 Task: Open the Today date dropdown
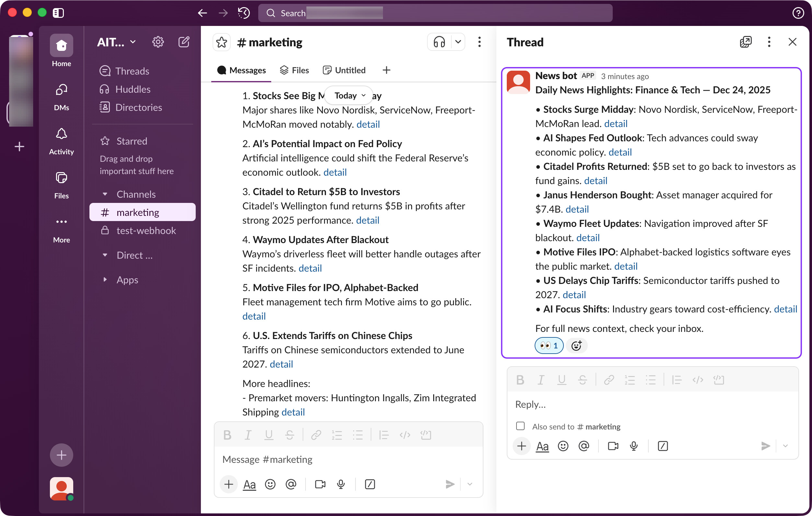349,95
